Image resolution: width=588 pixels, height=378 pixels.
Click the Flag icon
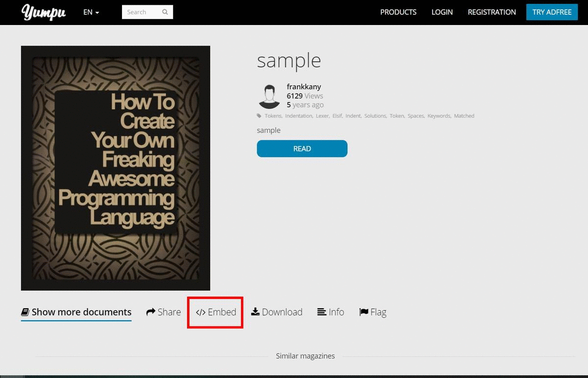pos(364,312)
